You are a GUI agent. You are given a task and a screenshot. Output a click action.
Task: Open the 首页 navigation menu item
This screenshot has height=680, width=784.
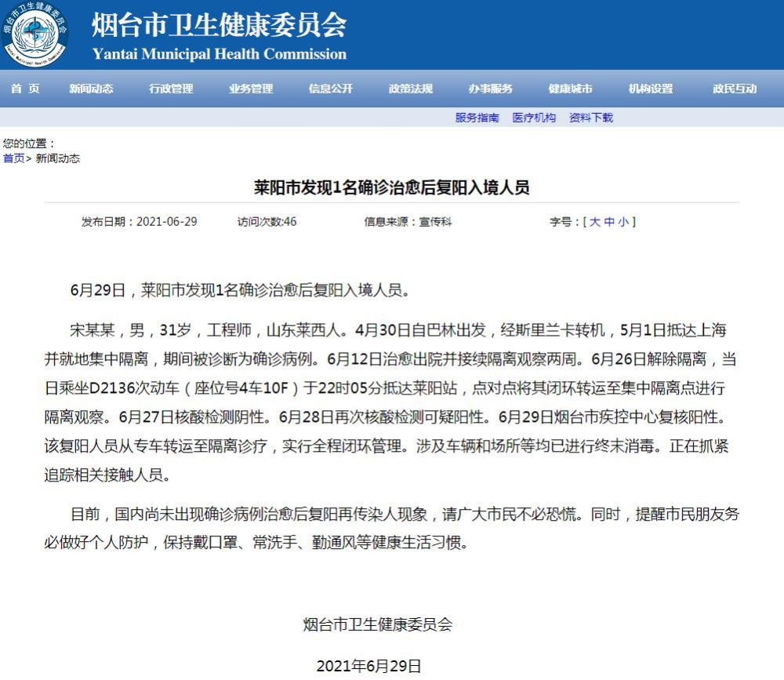click(25, 89)
